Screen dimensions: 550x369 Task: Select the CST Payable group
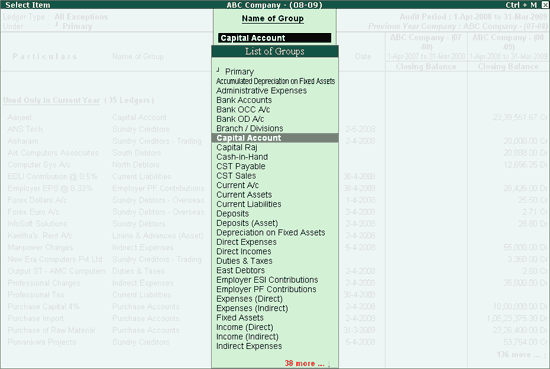241,166
